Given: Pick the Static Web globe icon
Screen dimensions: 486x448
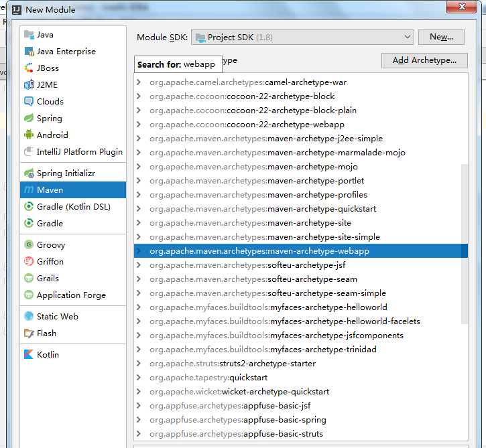Looking at the screenshot, I should [x=29, y=317].
